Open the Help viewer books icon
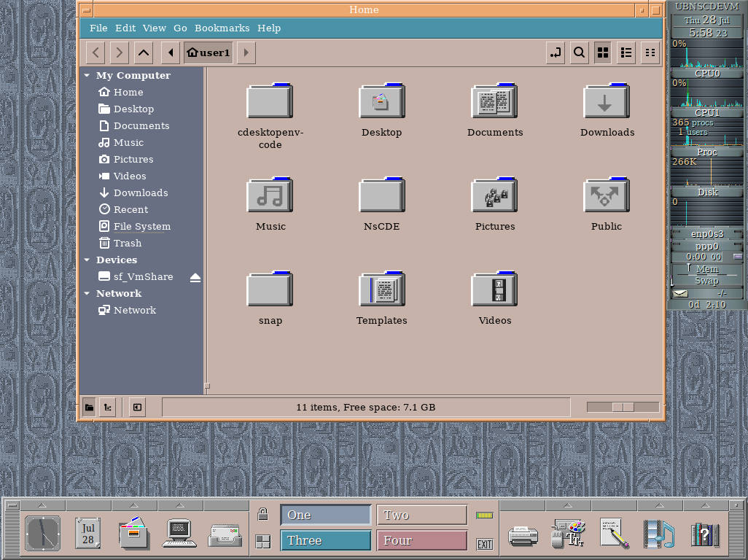Viewport: 748px width, 560px height. point(704,534)
